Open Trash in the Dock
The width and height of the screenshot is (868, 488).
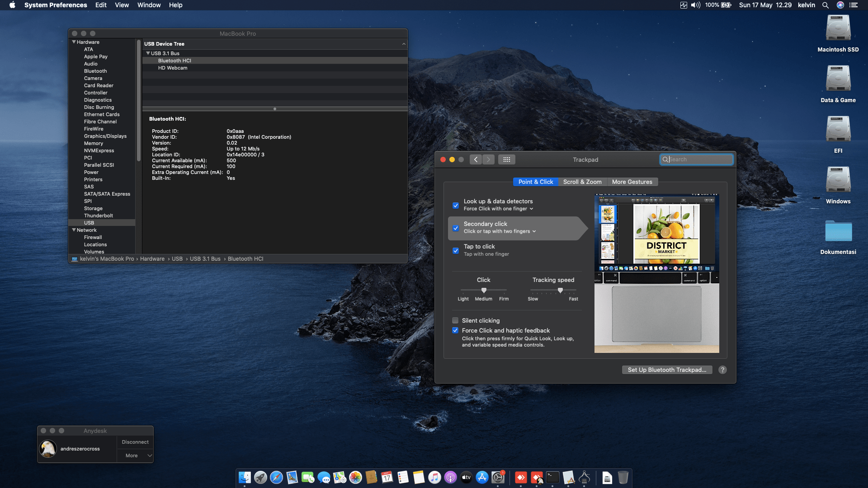pyautogui.click(x=623, y=477)
